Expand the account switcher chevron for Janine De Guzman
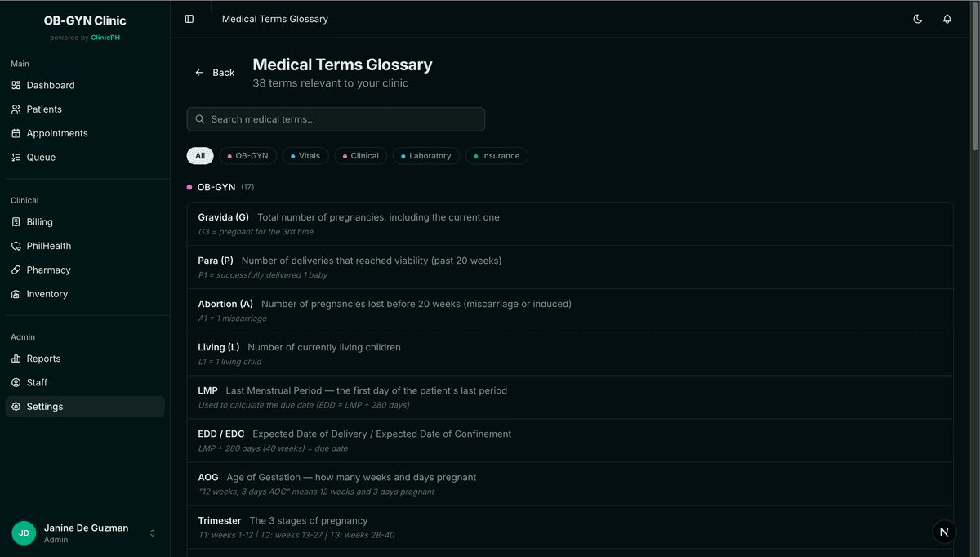This screenshot has width=980, height=557. click(x=152, y=532)
